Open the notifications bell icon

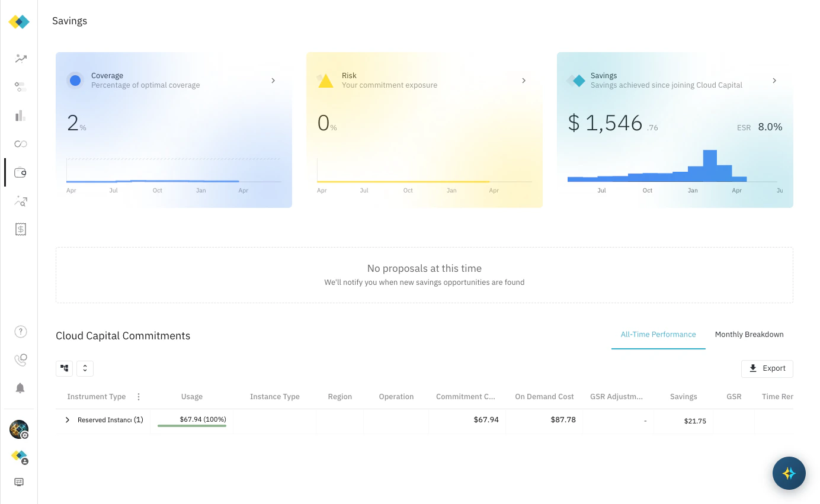click(x=20, y=388)
